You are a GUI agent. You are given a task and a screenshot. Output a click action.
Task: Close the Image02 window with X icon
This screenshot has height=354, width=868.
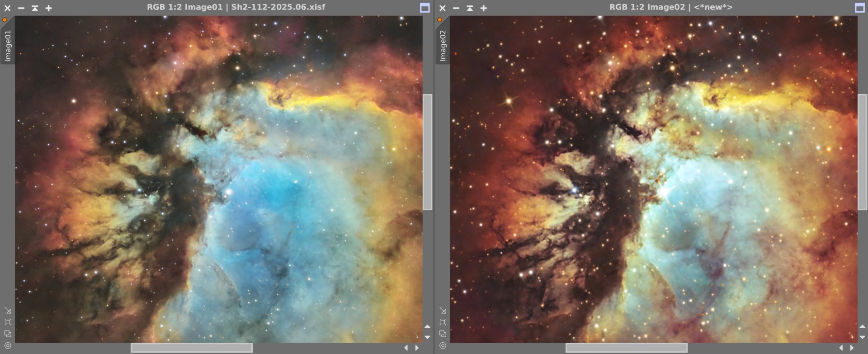(x=443, y=8)
